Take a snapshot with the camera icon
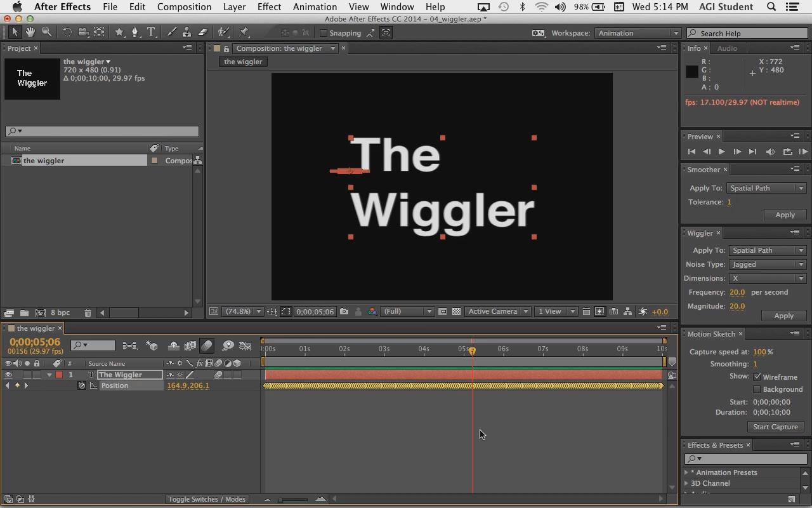 (x=344, y=311)
